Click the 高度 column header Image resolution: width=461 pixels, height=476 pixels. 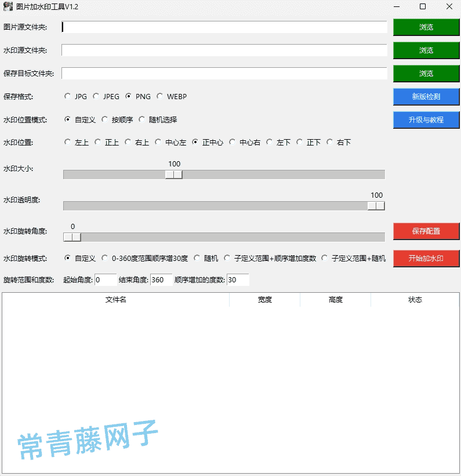coord(336,300)
